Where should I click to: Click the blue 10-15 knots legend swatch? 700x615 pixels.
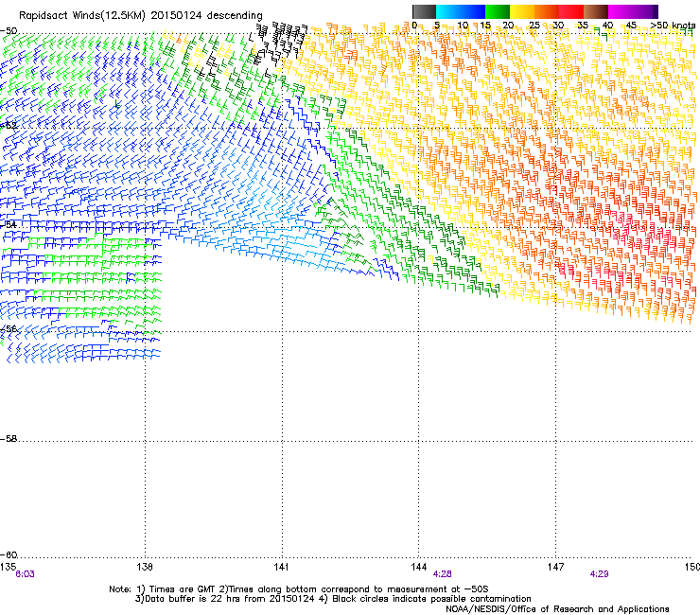[x=473, y=11]
